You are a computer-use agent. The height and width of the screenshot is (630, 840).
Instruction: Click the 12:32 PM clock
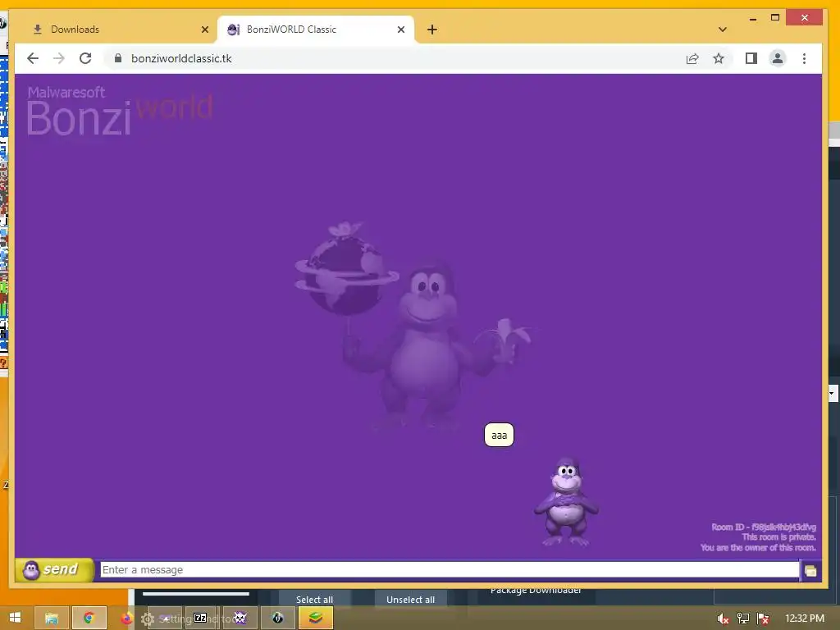(x=805, y=619)
